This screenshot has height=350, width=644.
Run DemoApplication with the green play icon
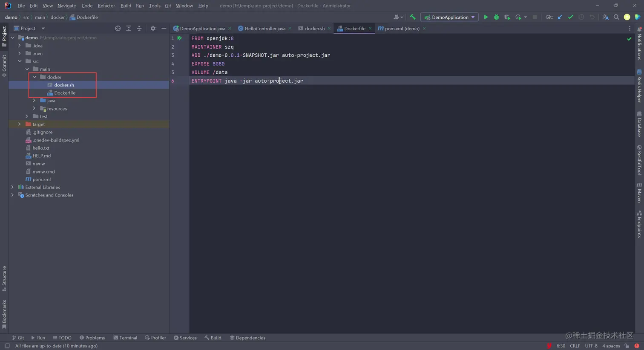[486, 17]
